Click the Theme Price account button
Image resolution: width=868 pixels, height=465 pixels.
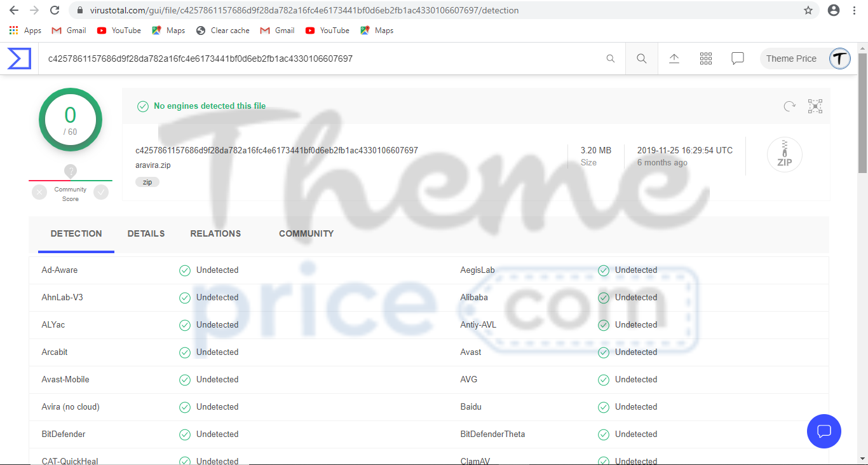tap(805, 59)
